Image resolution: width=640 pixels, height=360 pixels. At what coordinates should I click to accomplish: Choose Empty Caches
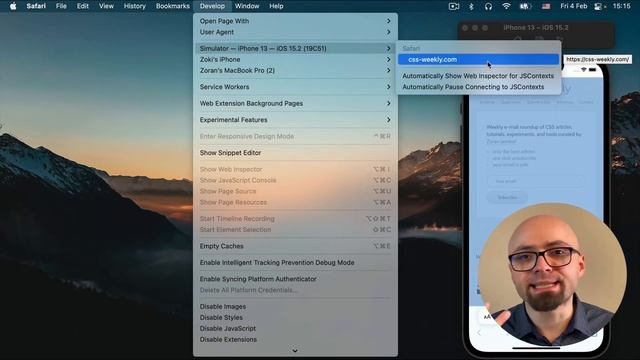click(295, 246)
